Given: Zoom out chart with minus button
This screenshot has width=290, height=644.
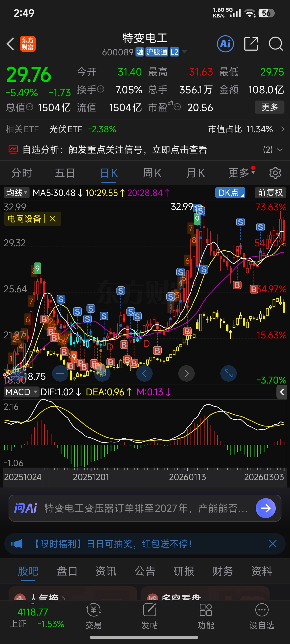Looking at the screenshot, I should [x=60, y=373].
